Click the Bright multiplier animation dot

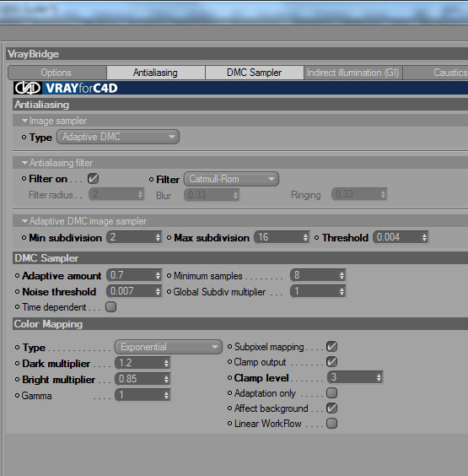click(18, 380)
